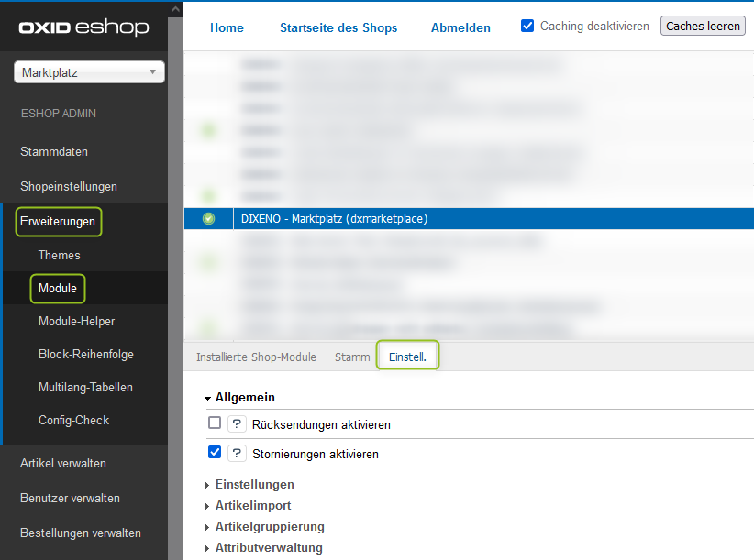The height and width of the screenshot is (560, 754).
Task: Open Benutzer verwalten in the sidebar
Action: tap(71, 498)
